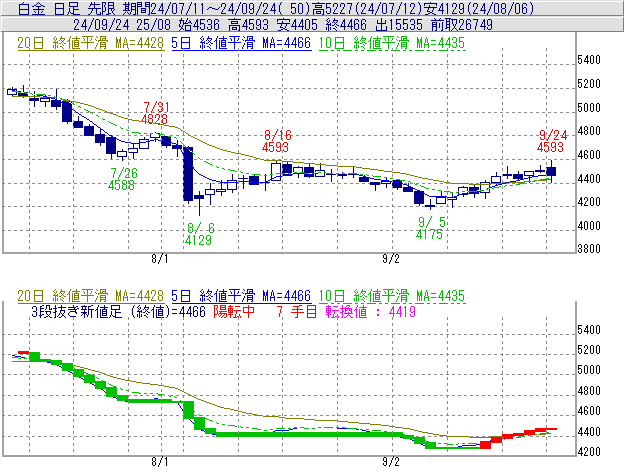This screenshot has width=624, height=475.
Task: Click the 5400 axis label on lower chart
Action: coord(589,330)
